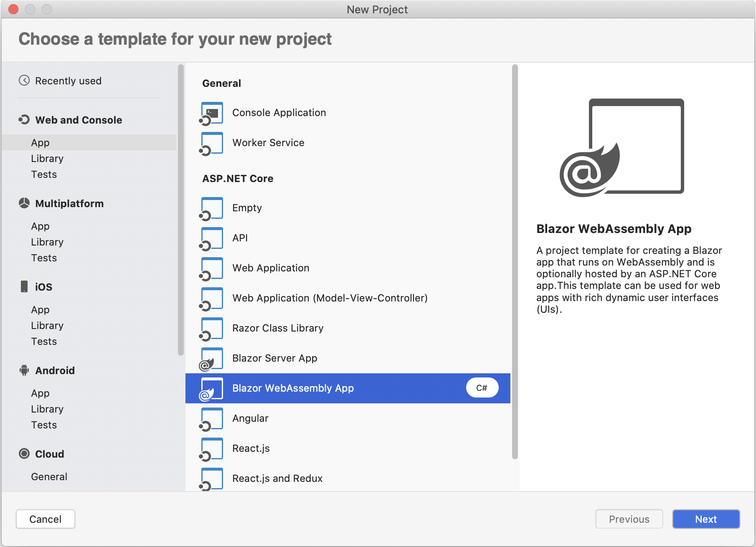The height and width of the screenshot is (547, 756).
Task: Select App under iOS
Action: coord(40,310)
